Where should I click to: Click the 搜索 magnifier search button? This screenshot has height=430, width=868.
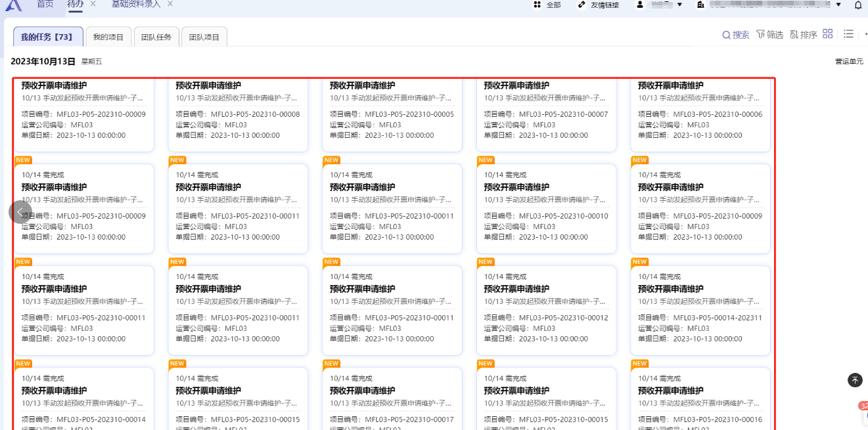pyautogui.click(x=736, y=35)
